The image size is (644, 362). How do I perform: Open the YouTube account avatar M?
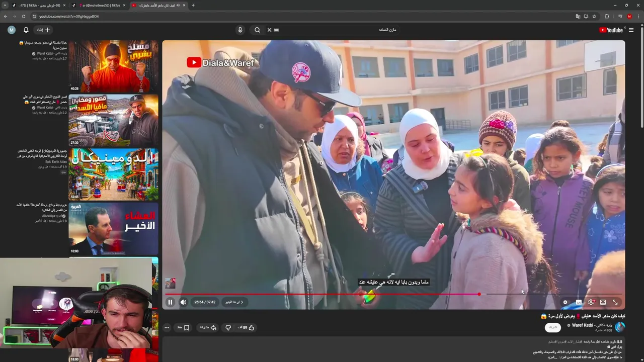(12, 30)
